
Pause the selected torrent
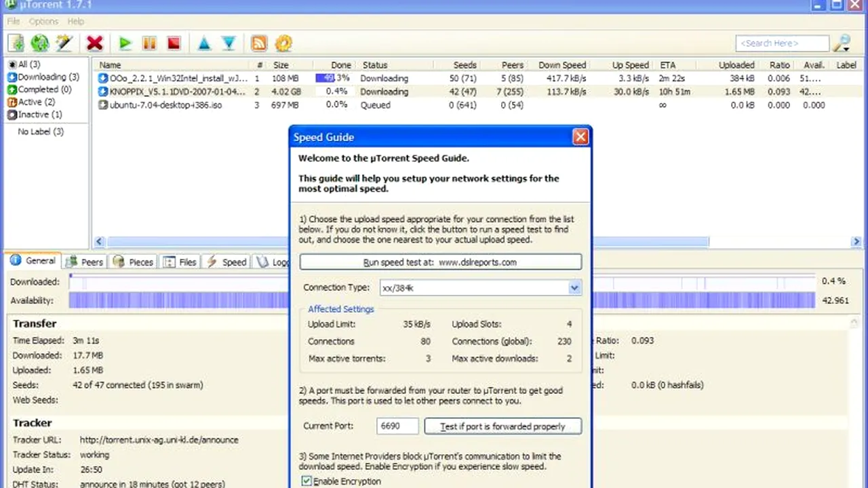click(x=149, y=43)
